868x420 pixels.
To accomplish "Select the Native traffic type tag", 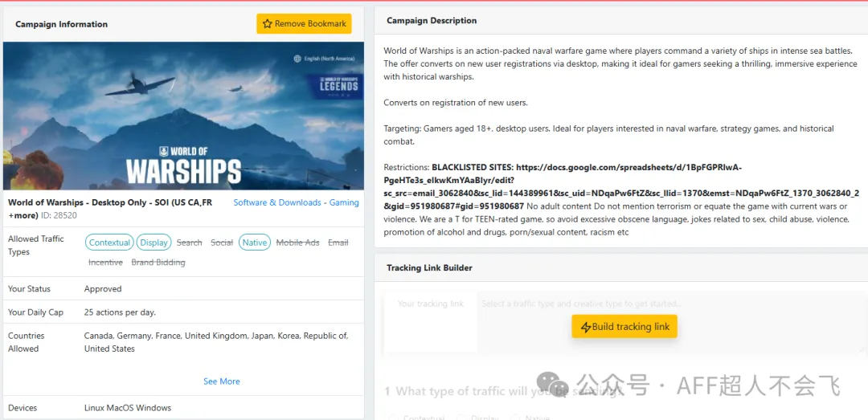I will 254,243.
